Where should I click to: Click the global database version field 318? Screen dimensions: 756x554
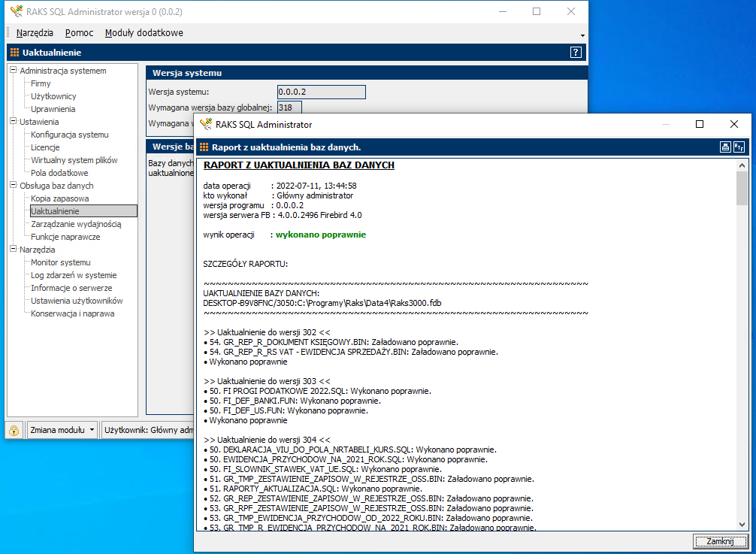290,107
